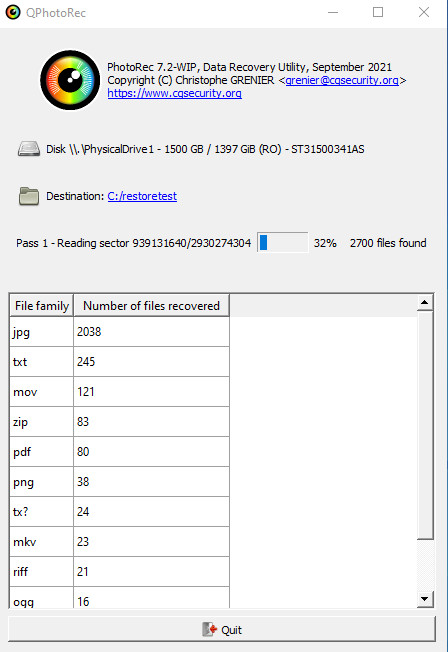Select the mkv file family row
Image resolution: width=448 pixels, height=652 pixels.
(119, 542)
